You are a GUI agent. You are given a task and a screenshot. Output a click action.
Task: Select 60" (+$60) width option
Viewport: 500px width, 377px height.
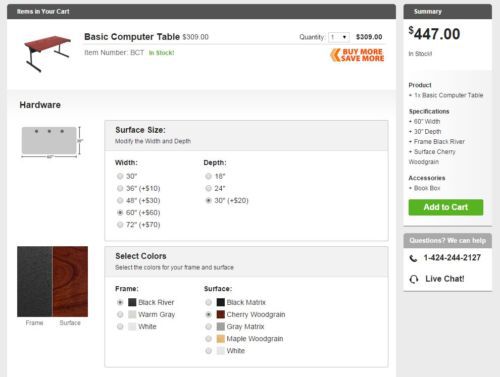120,212
